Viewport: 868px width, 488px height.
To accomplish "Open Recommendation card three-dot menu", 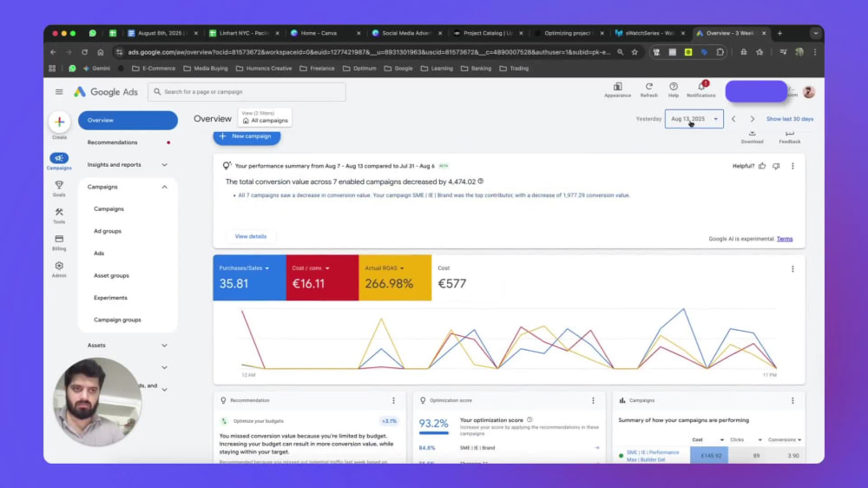I will point(393,400).
